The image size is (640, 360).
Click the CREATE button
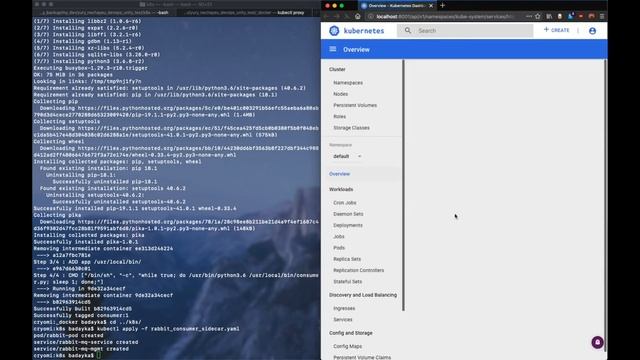pyautogui.click(x=556, y=30)
